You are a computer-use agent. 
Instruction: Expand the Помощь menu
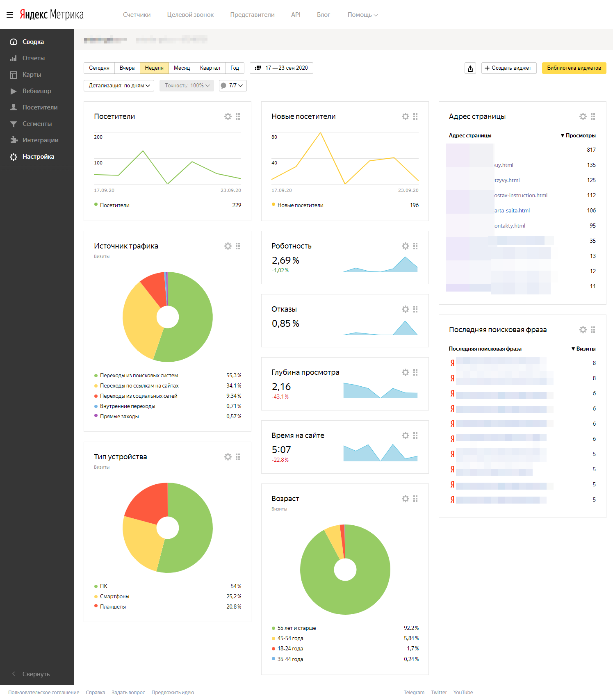(362, 15)
